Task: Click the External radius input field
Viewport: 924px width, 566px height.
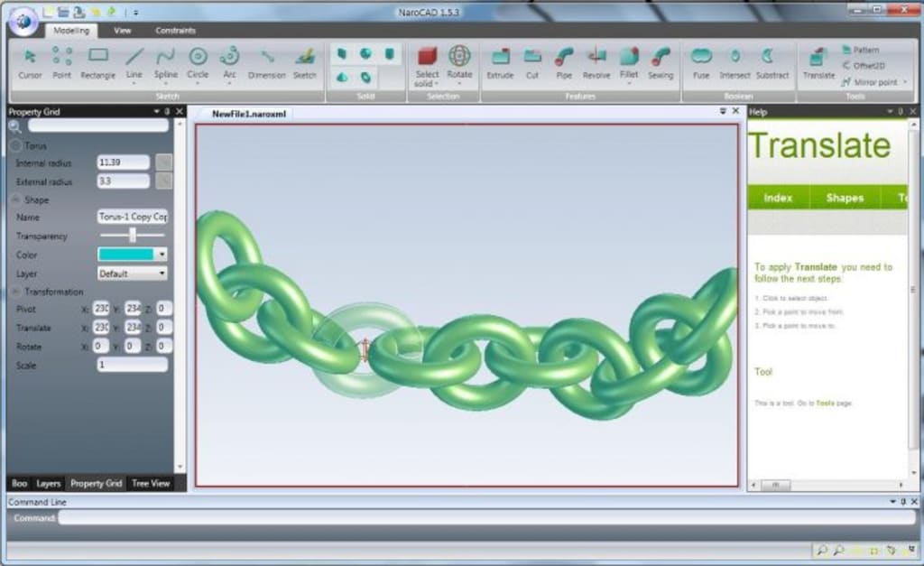Action: [x=123, y=181]
